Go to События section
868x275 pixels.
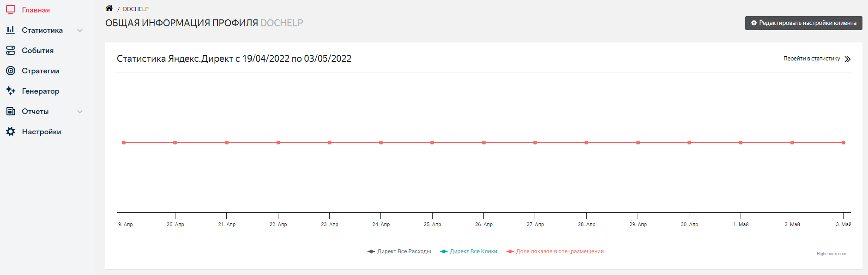click(x=38, y=50)
